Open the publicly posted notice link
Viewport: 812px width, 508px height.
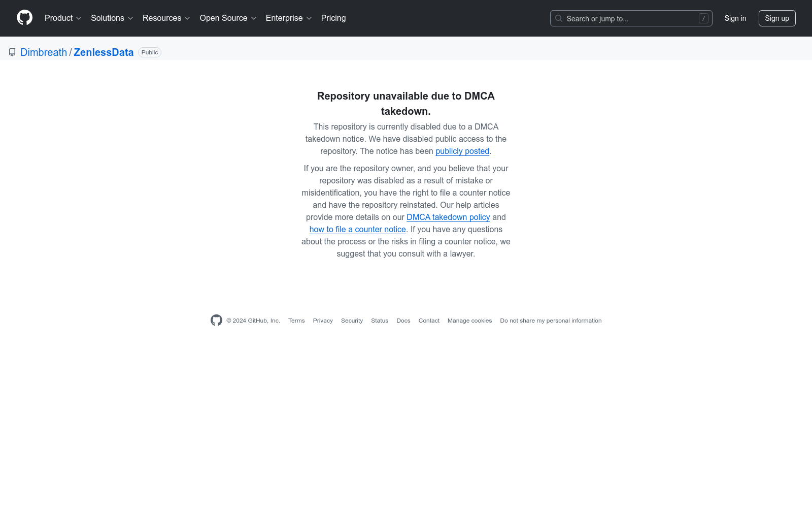coord(462,151)
